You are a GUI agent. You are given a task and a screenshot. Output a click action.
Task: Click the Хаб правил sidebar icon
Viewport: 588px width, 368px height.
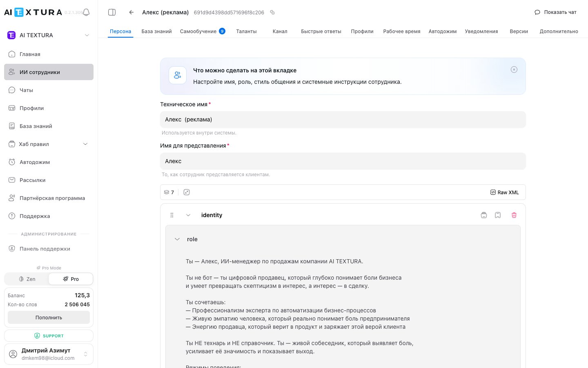(12, 144)
